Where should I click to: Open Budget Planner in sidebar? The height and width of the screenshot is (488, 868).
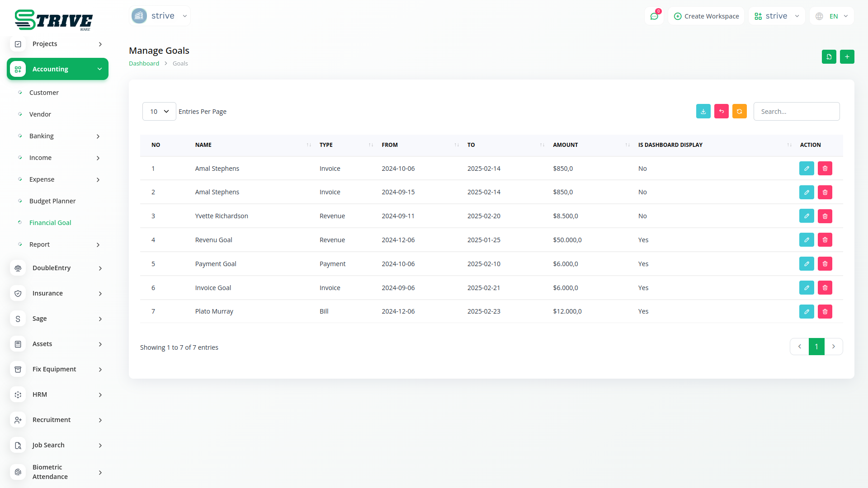(x=52, y=201)
